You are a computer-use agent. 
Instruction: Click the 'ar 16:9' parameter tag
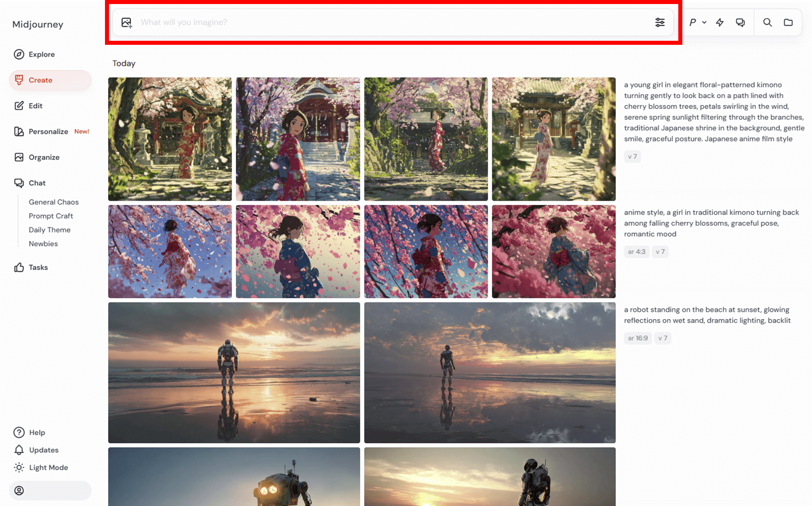point(638,338)
